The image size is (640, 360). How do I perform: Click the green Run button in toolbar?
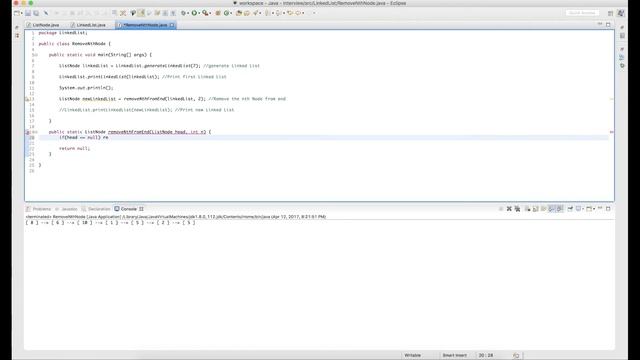click(194, 13)
